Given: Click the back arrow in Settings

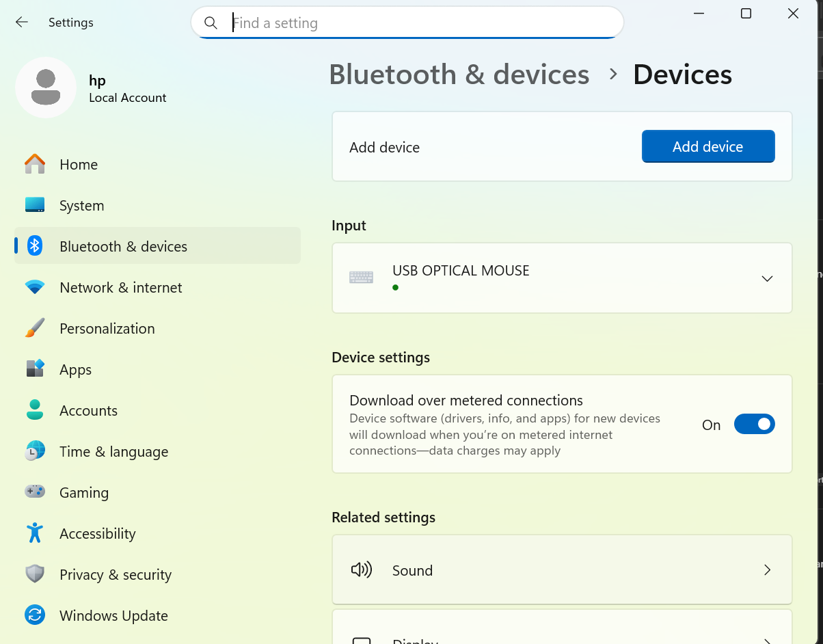Looking at the screenshot, I should pyautogui.click(x=22, y=23).
